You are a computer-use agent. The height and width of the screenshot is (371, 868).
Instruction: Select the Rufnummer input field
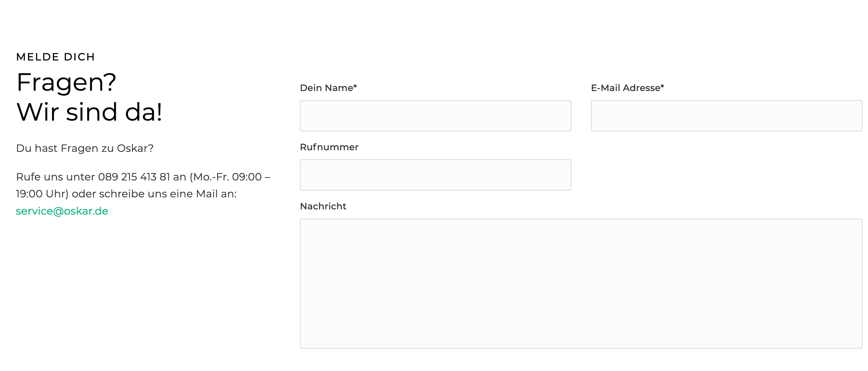point(435,175)
